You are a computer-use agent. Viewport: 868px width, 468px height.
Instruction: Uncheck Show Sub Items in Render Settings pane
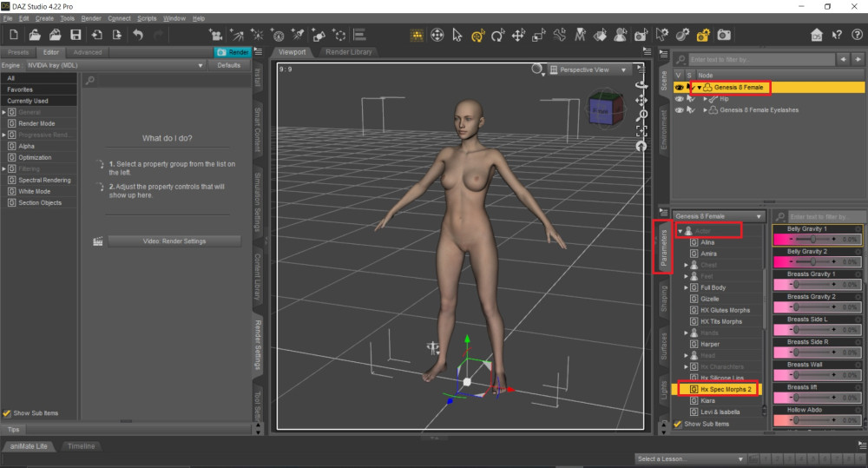7,413
